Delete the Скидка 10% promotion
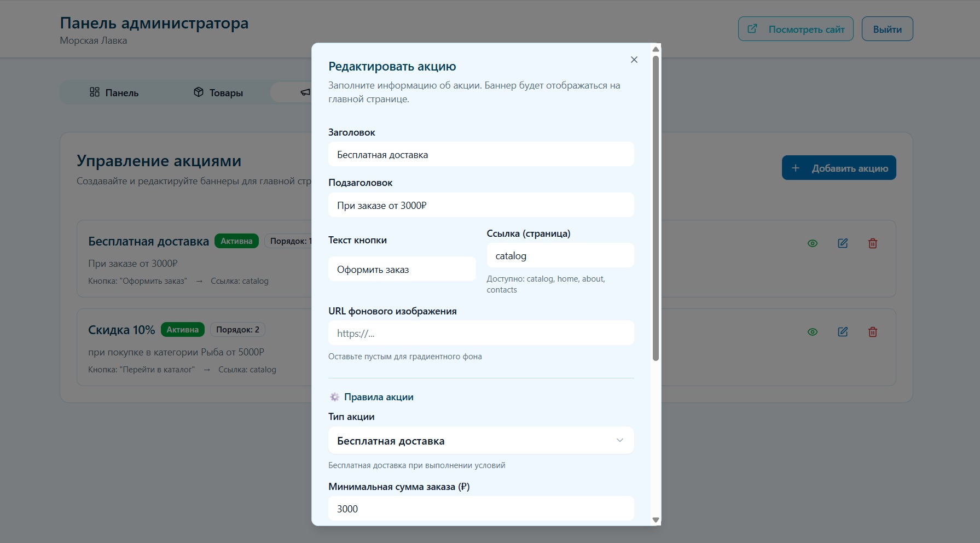Viewport: 980px width, 543px height. click(x=873, y=332)
